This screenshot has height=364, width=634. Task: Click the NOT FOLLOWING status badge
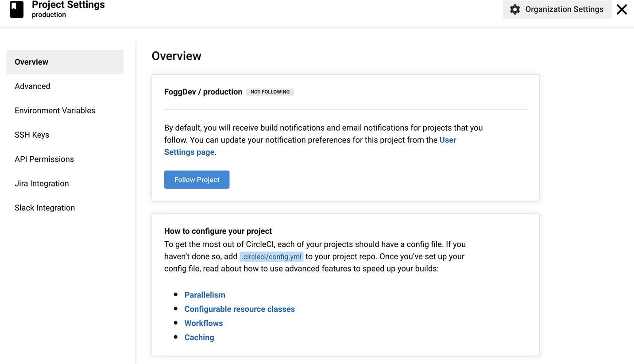(x=270, y=92)
